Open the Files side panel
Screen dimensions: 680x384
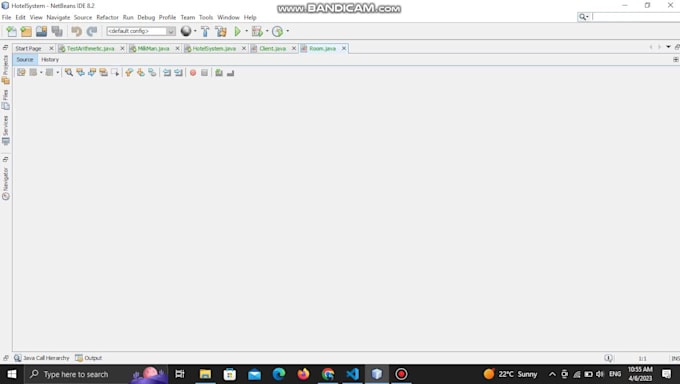[6, 100]
